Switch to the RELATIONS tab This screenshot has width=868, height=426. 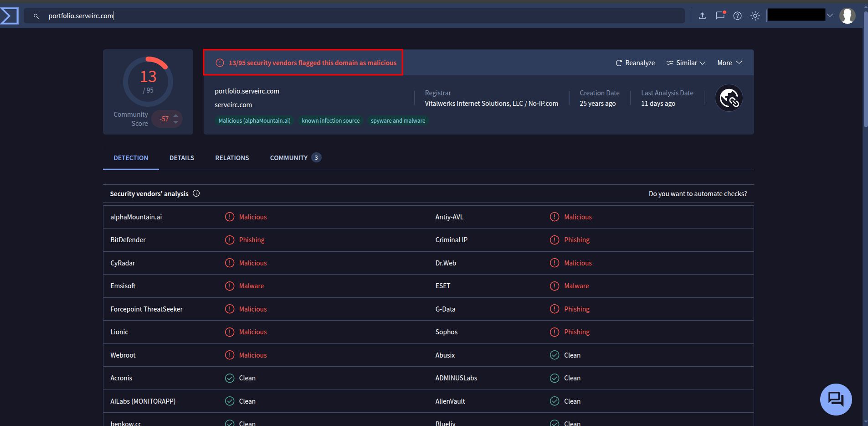point(232,158)
